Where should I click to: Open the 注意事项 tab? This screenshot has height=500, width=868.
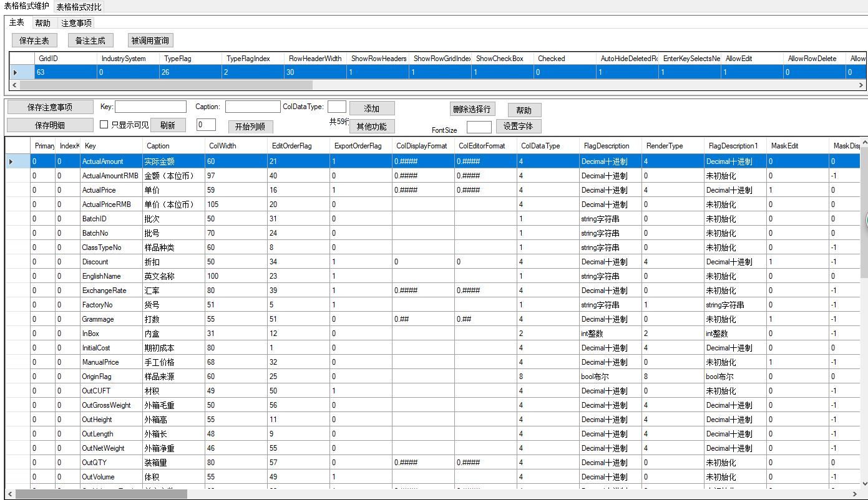(76, 23)
